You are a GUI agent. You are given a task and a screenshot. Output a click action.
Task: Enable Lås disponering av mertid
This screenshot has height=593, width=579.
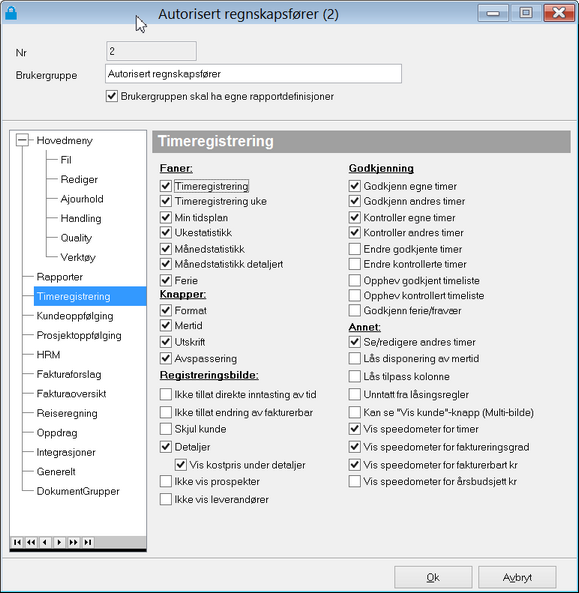[354, 359]
